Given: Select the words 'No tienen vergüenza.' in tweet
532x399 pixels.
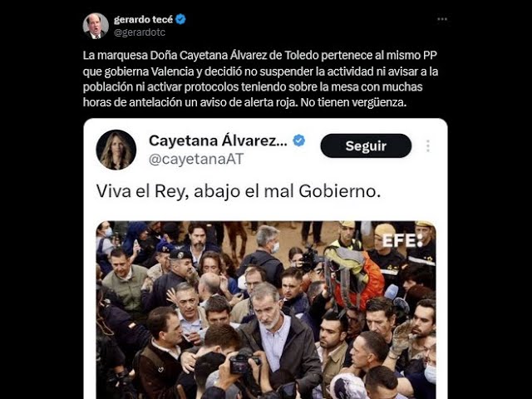Looking at the screenshot, I should 353,102.
